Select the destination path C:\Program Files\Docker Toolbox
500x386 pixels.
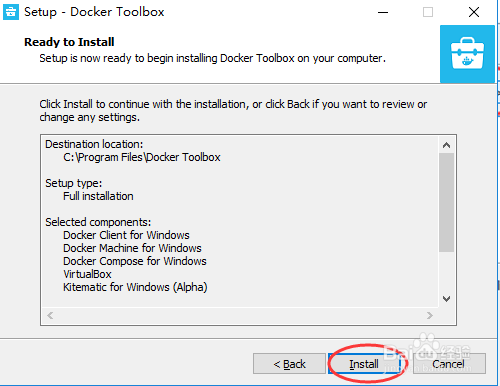142,157
